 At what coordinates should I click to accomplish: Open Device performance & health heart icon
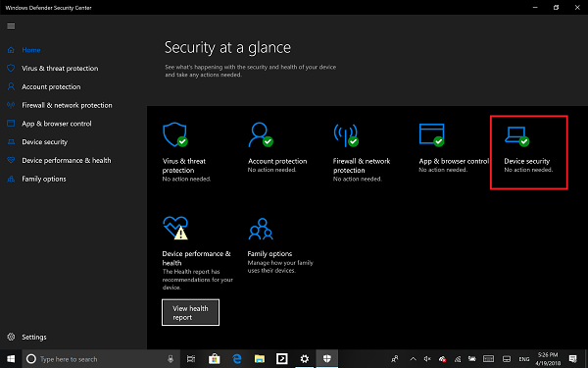click(175, 228)
